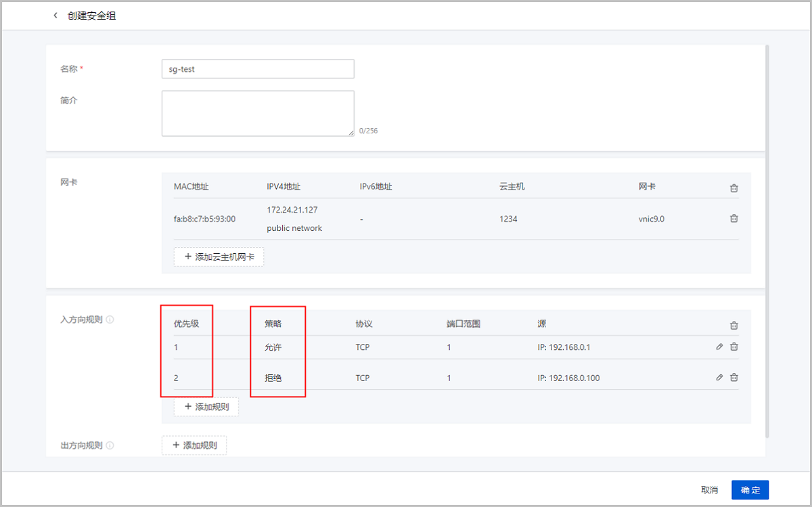
Task: Focus the 名称 field containing sg-test
Action: point(257,69)
